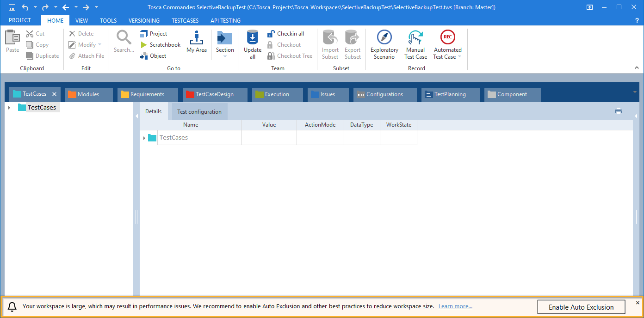Go to Project in the ribbon

point(154,34)
